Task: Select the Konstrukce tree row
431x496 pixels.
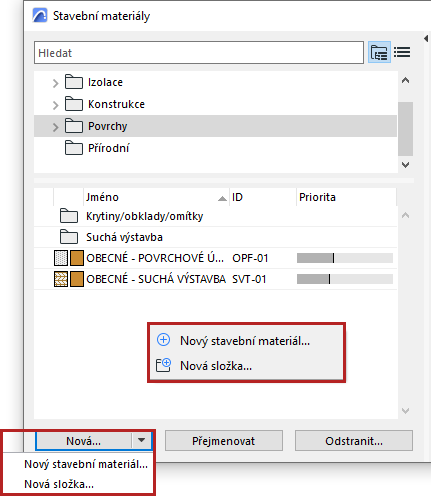Action: point(215,104)
